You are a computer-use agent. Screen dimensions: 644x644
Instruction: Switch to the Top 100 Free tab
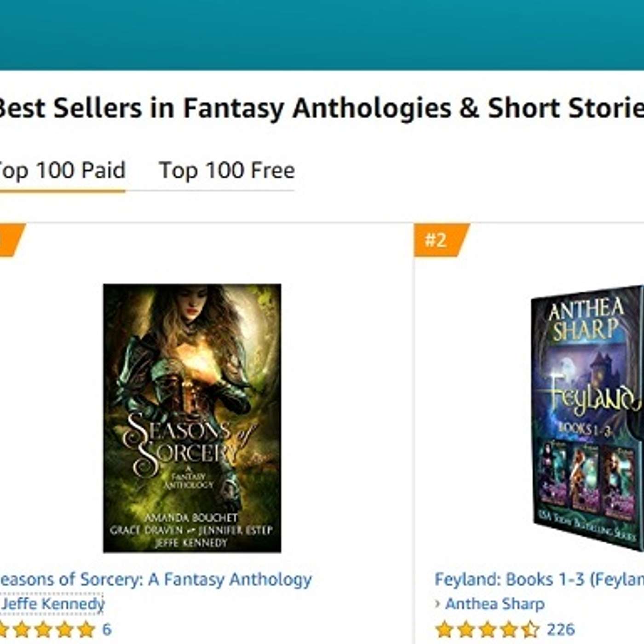coord(226,171)
